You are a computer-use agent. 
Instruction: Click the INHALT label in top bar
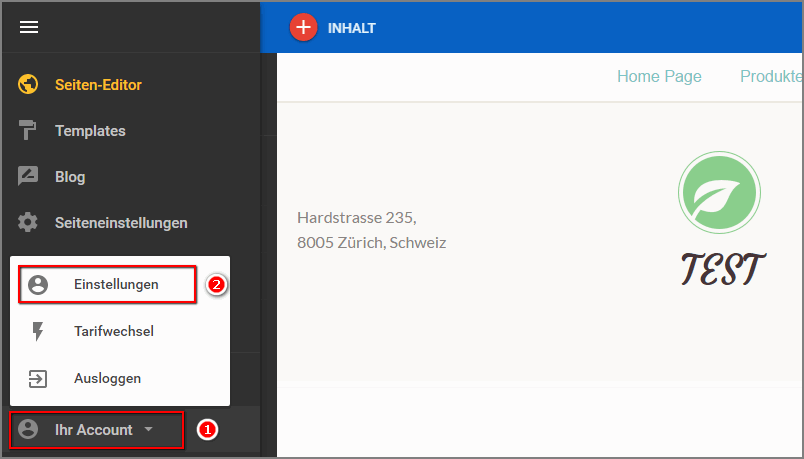point(352,28)
